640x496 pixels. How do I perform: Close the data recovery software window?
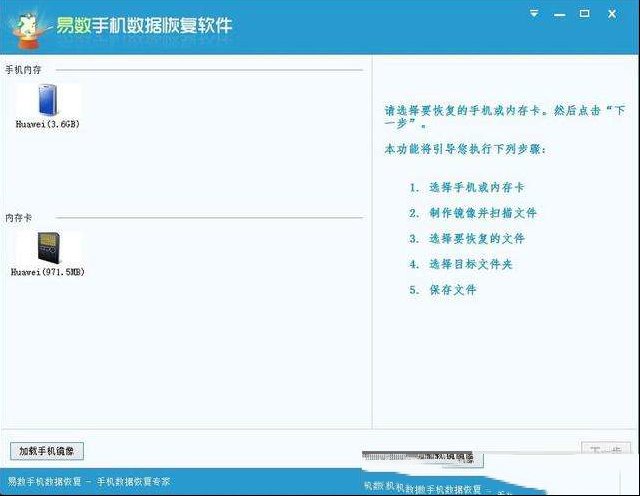coord(612,14)
